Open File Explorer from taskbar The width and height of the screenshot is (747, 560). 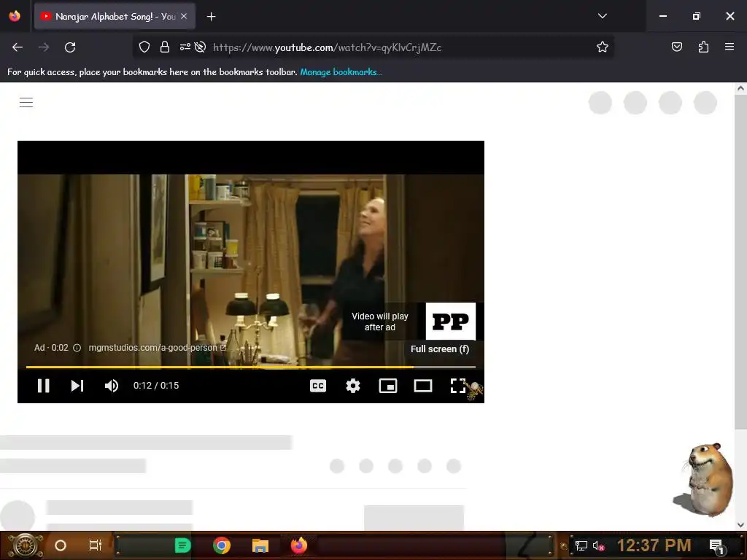[x=260, y=545]
